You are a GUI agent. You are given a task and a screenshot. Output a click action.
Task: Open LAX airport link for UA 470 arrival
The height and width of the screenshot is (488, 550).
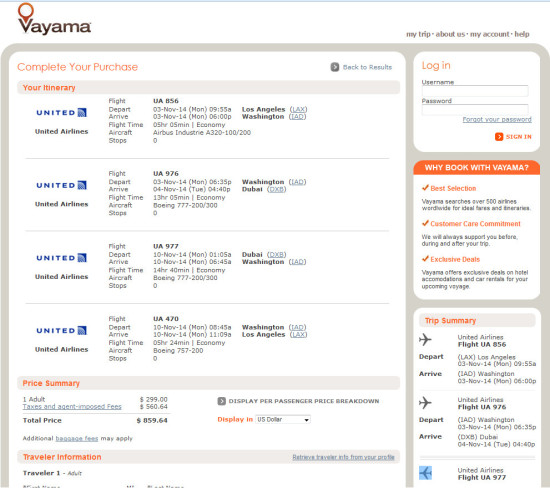click(298, 334)
